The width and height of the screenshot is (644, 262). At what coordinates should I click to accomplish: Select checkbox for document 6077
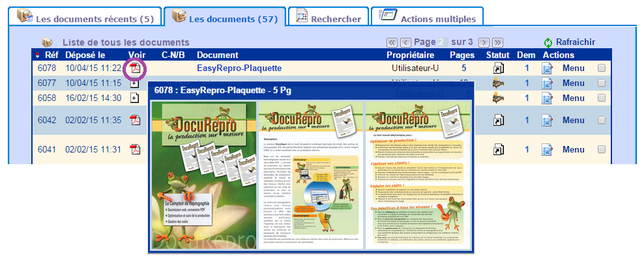click(x=601, y=83)
